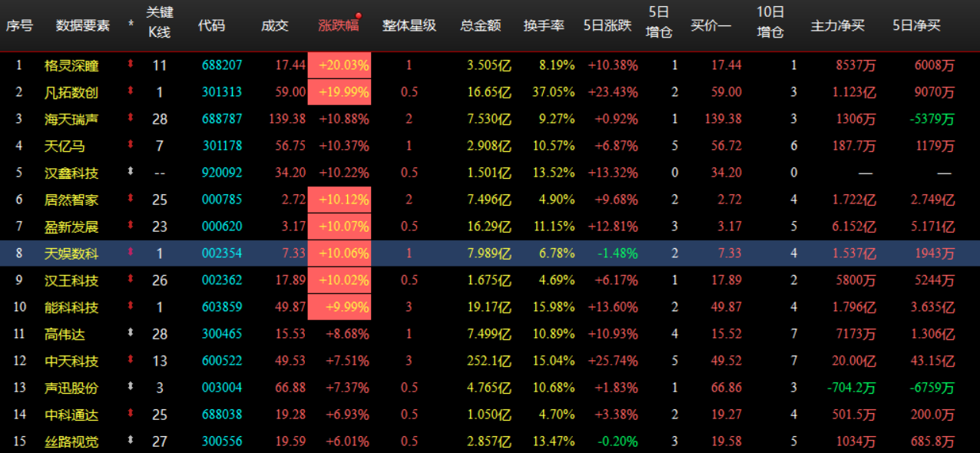Click the 序号 column header
Screen dimensions: 980x453
19,25
